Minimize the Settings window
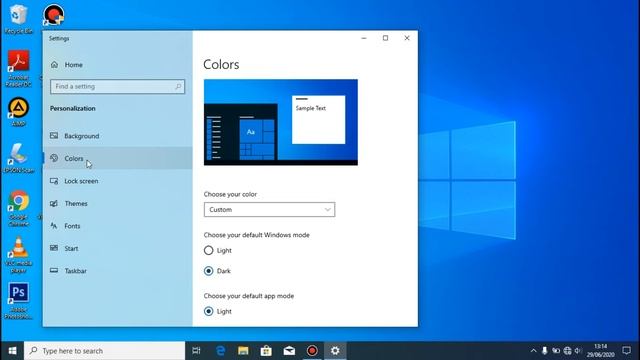Image resolution: width=640 pixels, height=360 pixels. pyautogui.click(x=364, y=38)
